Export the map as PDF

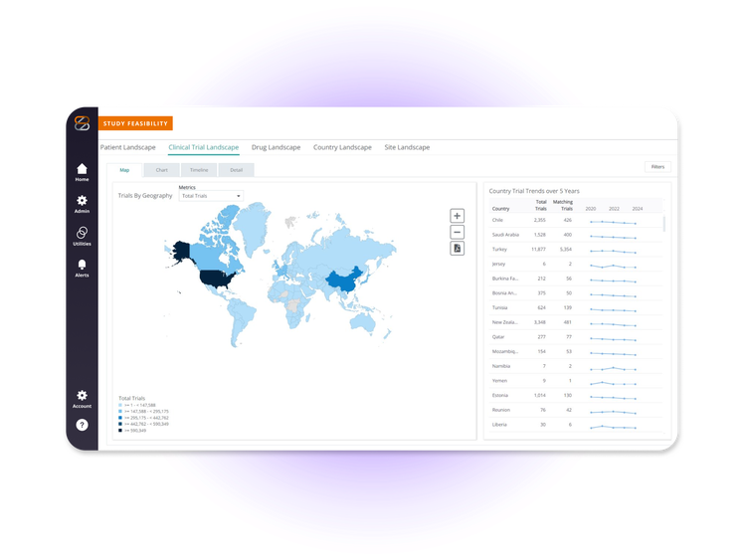(x=458, y=249)
